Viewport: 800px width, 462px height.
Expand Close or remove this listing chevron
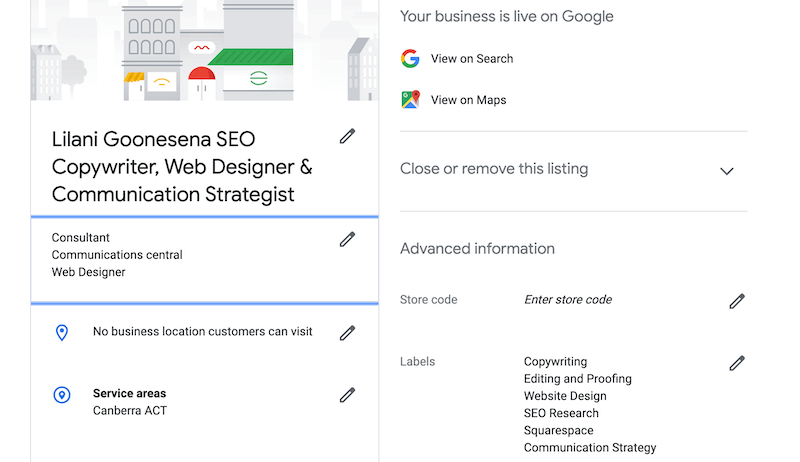click(x=727, y=171)
